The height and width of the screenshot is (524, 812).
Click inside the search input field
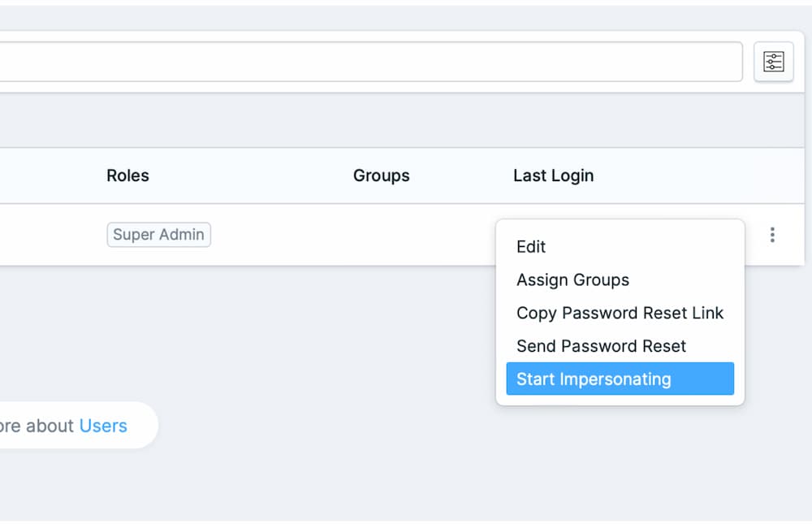tap(365, 61)
